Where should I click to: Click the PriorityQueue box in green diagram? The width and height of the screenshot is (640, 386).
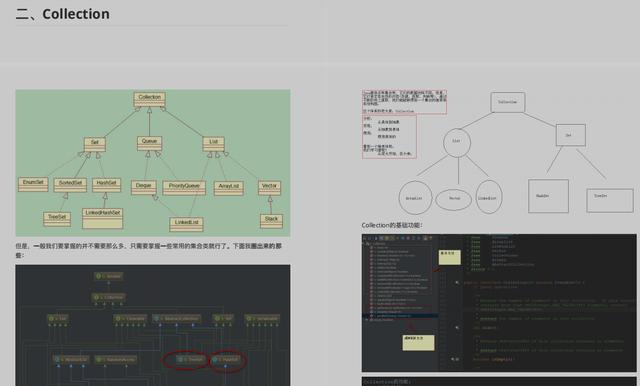[x=184, y=188]
